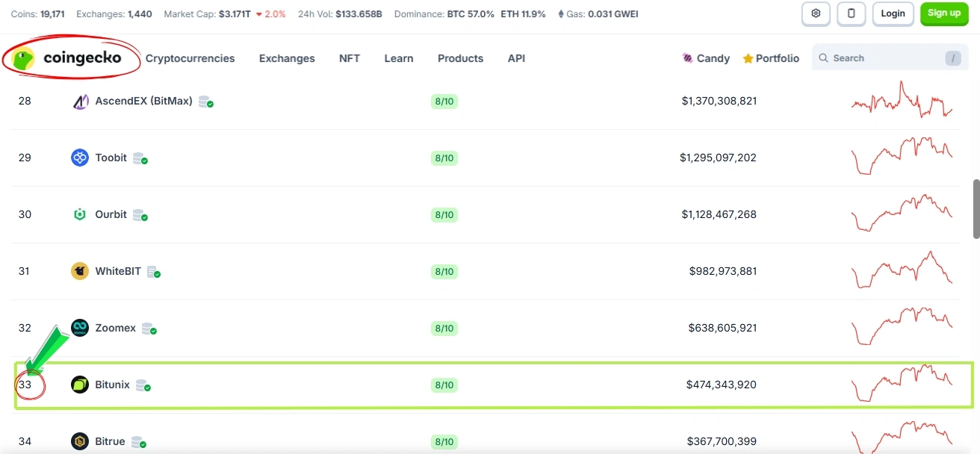The height and width of the screenshot is (454, 980).
Task: Click AscendEX (BitMax) exchange logo
Action: (80, 101)
